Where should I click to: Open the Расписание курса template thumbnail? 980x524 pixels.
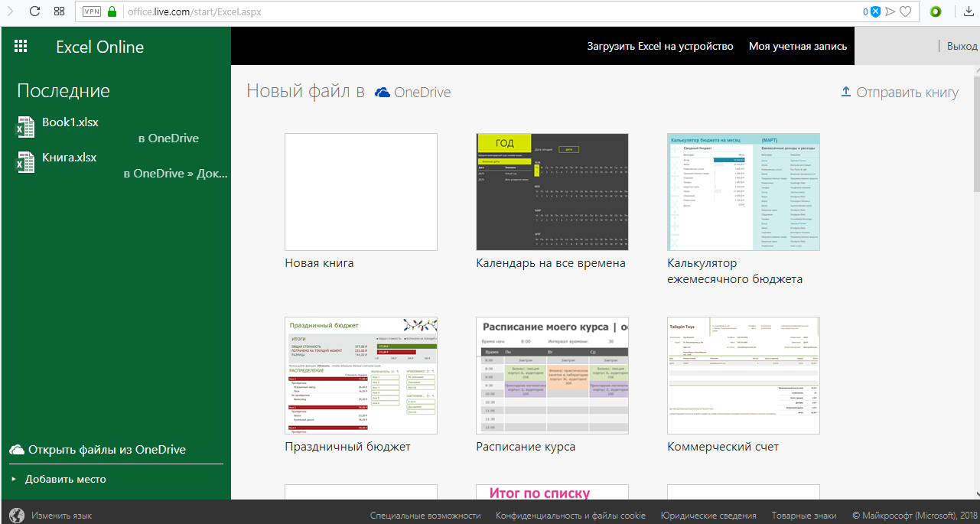552,376
